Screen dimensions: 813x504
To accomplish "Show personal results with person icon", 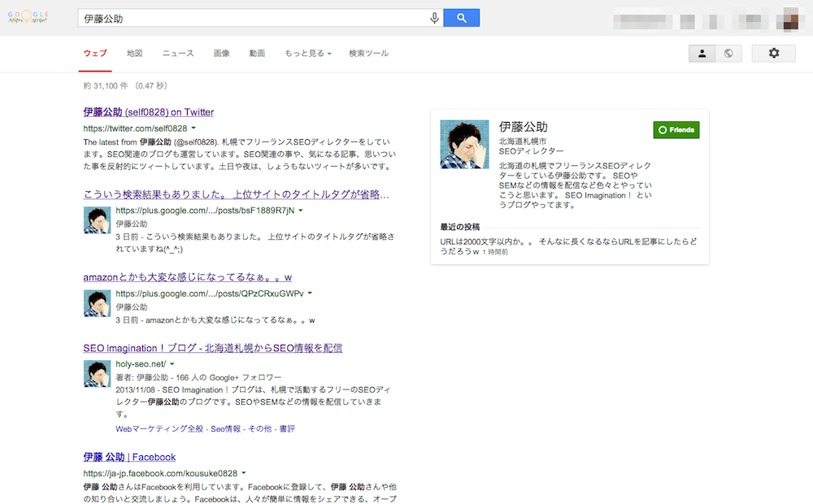I will point(702,53).
